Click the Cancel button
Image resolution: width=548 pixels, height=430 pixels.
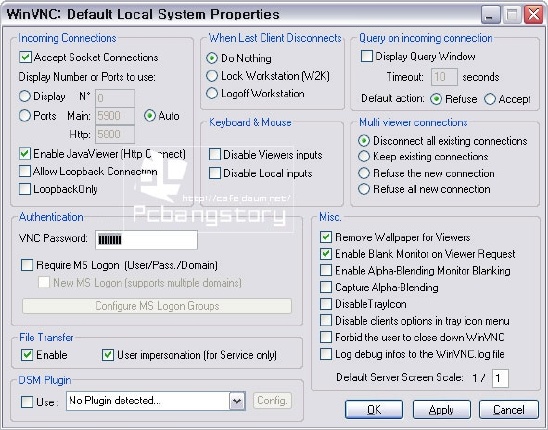tap(509, 410)
